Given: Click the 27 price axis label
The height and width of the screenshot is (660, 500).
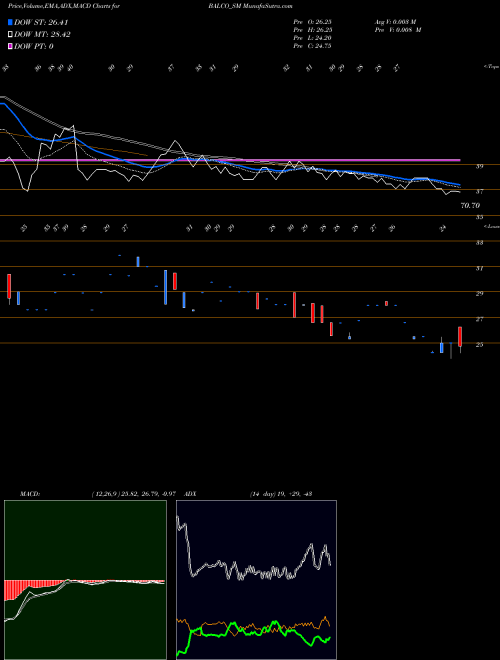Looking at the screenshot, I should pos(479,319).
